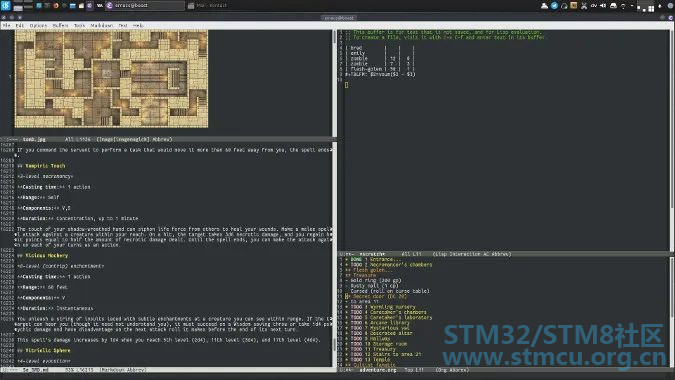
Task: Open the Options menu
Action: coord(38,25)
